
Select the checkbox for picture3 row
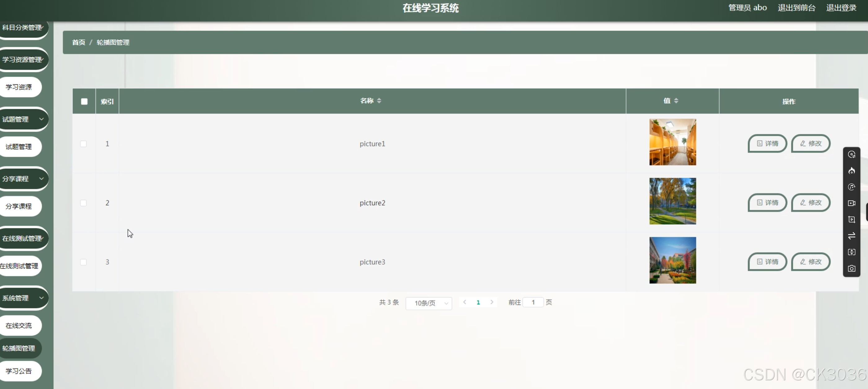coord(83,262)
